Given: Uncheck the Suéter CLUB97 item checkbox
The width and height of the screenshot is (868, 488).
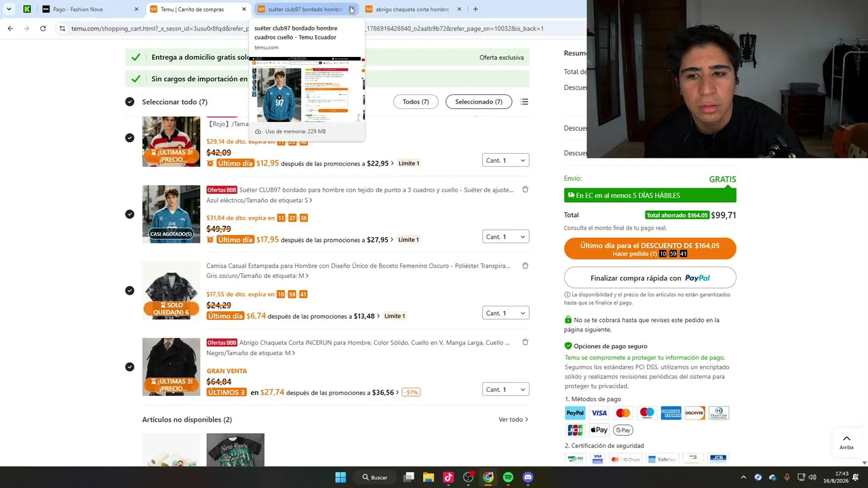Looking at the screenshot, I should [130, 214].
